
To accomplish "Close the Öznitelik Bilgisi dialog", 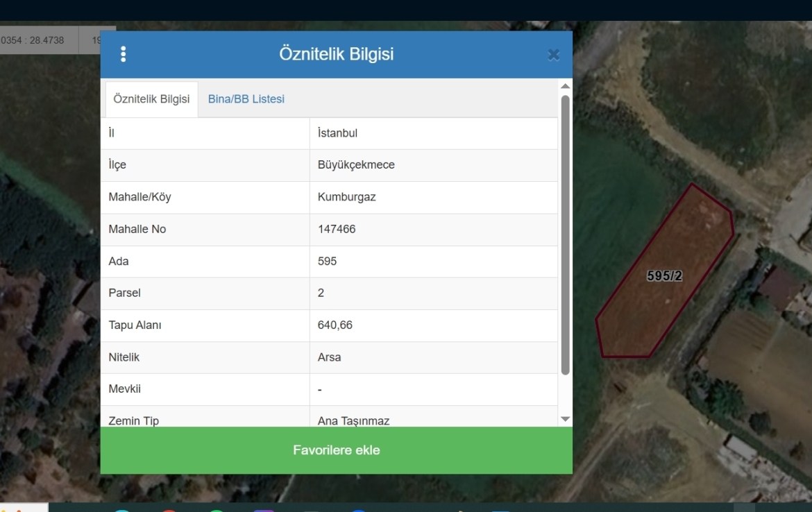I will point(553,55).
